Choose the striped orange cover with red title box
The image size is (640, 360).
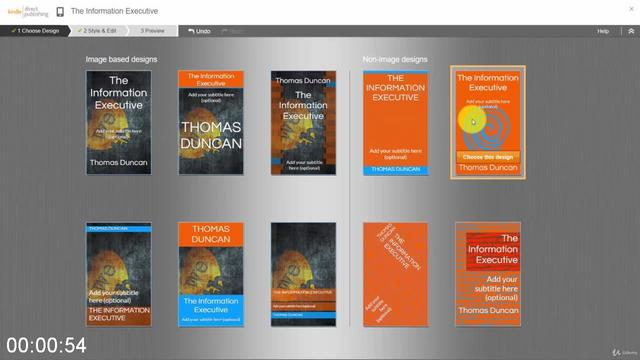point(488,274)
